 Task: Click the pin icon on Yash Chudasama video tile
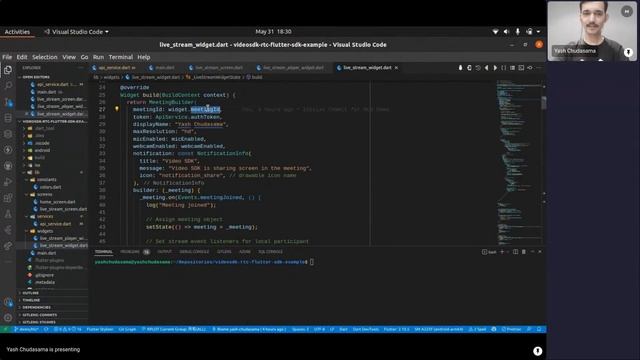click(x=628, y=52)
